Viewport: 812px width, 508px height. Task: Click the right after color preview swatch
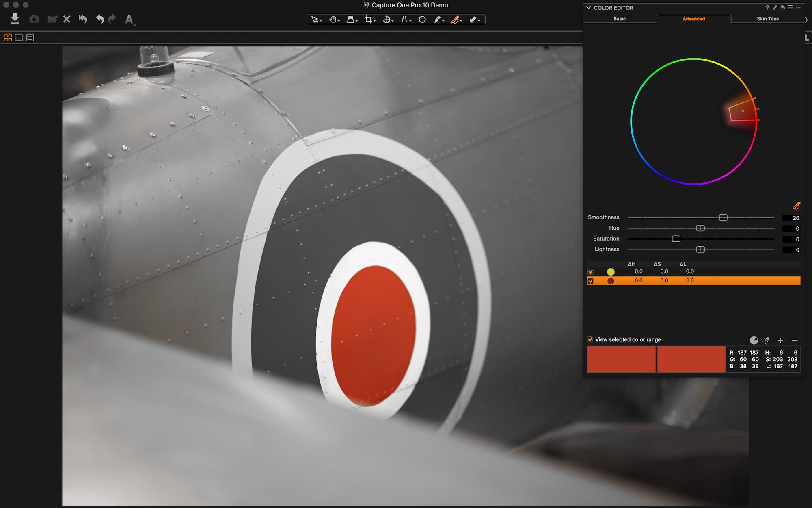coord(691,359)
